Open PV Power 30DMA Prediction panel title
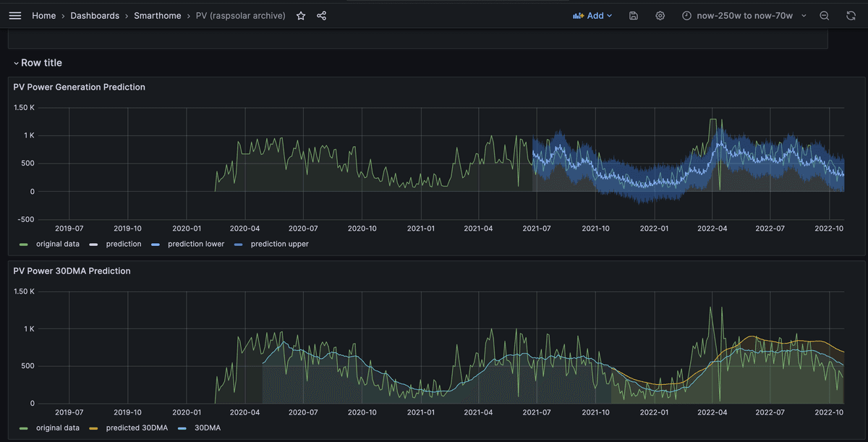Viewport: 868px width, 442px height. 72,271
